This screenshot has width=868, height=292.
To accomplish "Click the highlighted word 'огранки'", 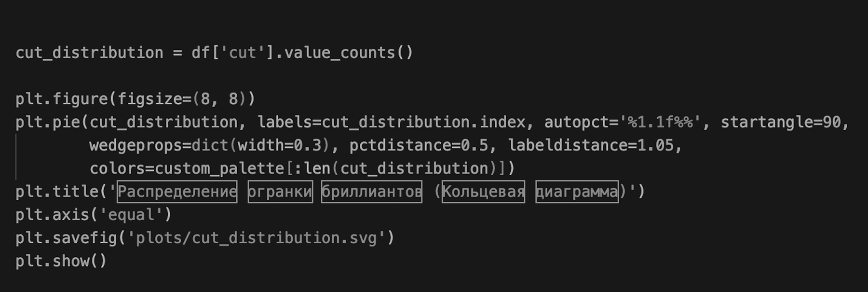I will [280, 192].
